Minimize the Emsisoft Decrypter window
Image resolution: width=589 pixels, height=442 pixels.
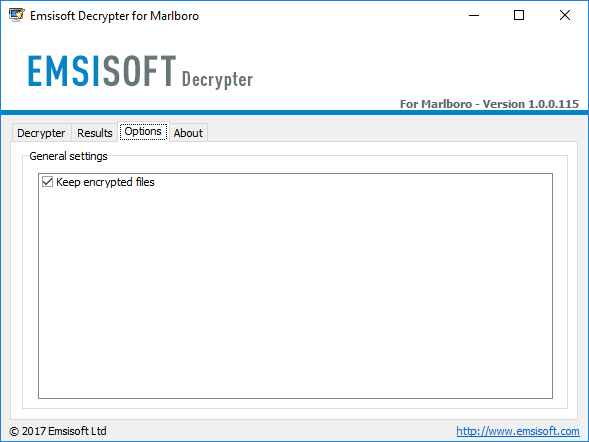(474, 15)
